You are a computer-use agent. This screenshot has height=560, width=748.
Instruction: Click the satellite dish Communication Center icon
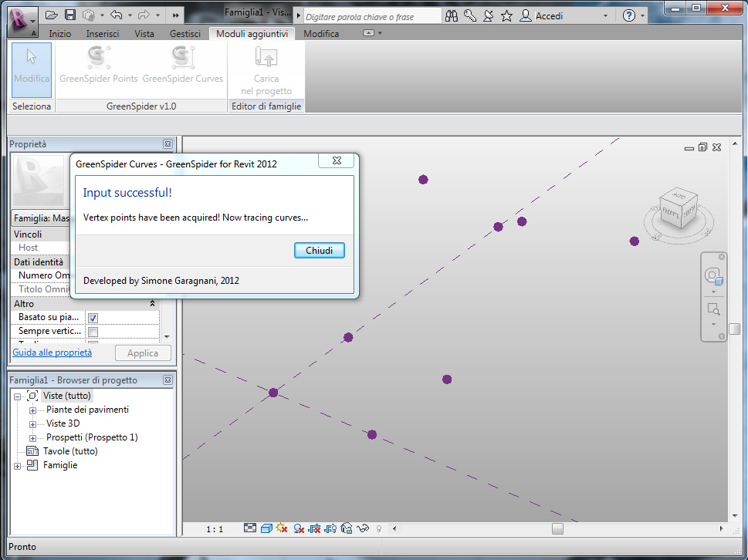488,15
